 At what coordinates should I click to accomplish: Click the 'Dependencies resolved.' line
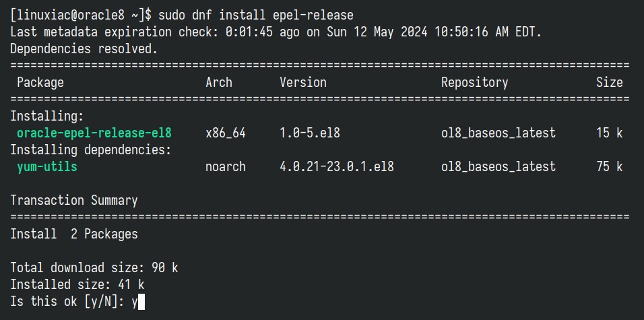coord(84,49)
